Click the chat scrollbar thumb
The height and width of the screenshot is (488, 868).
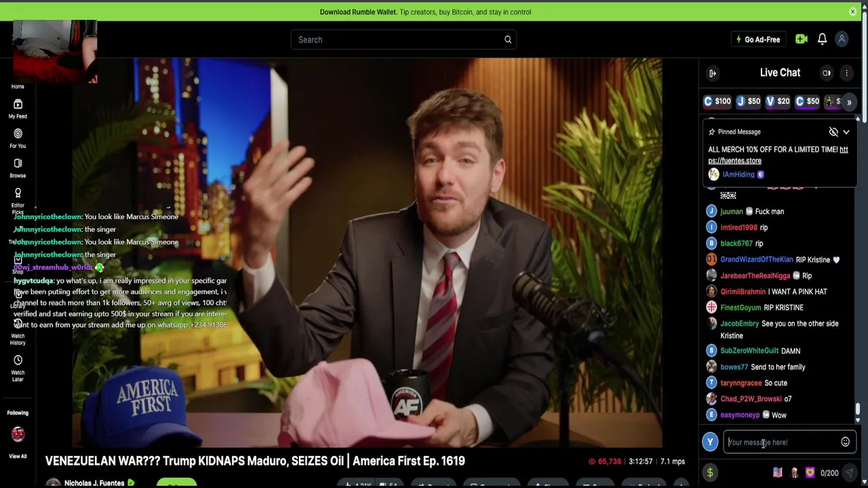(x=858, y=409)
